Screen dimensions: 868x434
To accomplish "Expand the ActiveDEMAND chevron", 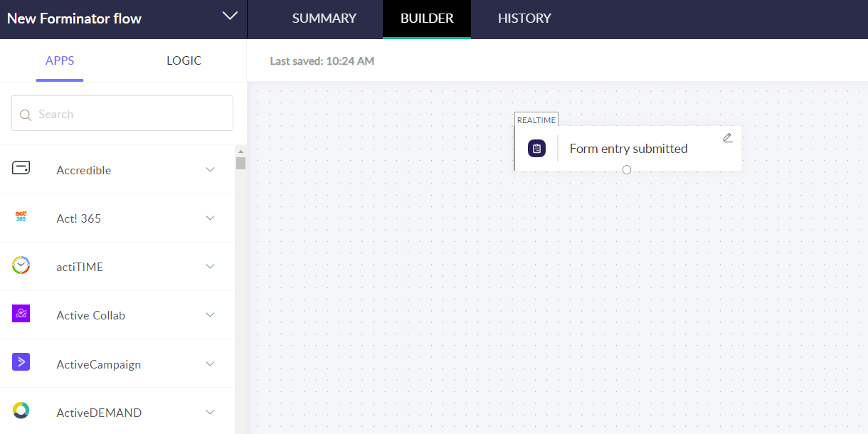I will point(210,412).
